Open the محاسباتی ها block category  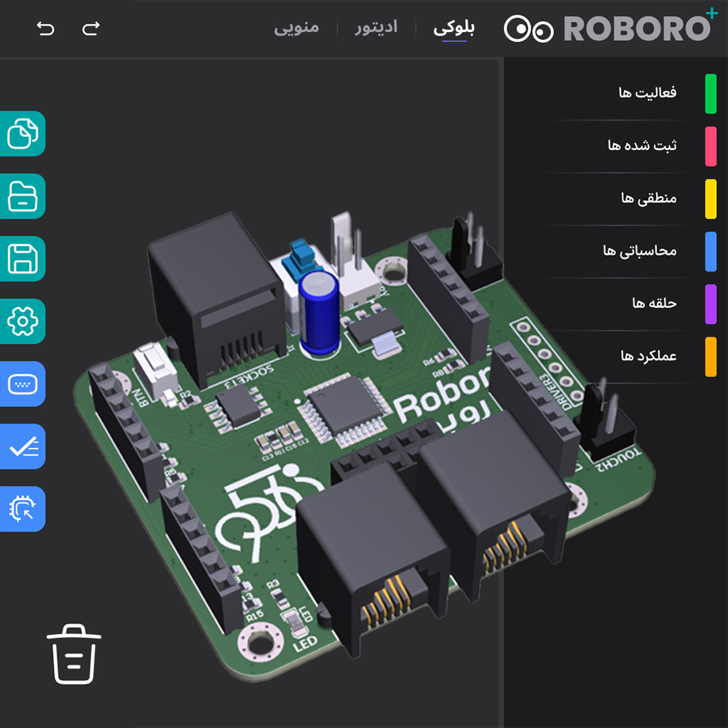pyautogui.click(x=617, y=252)
